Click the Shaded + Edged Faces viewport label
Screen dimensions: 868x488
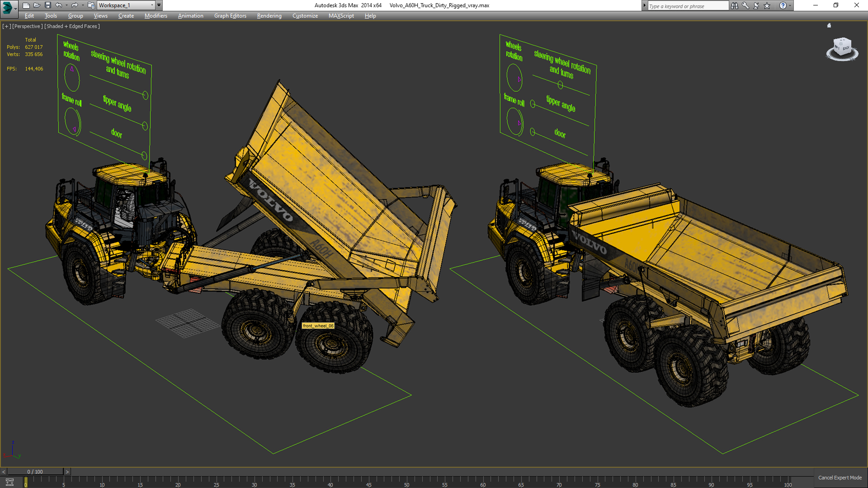pos(72,26)
